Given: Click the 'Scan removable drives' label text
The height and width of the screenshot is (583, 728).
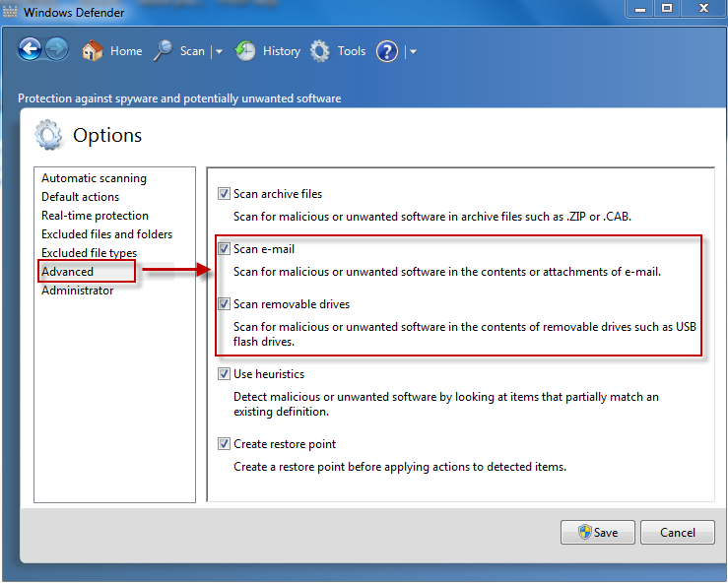Looking at the screenshot, I should click(292, 304).
